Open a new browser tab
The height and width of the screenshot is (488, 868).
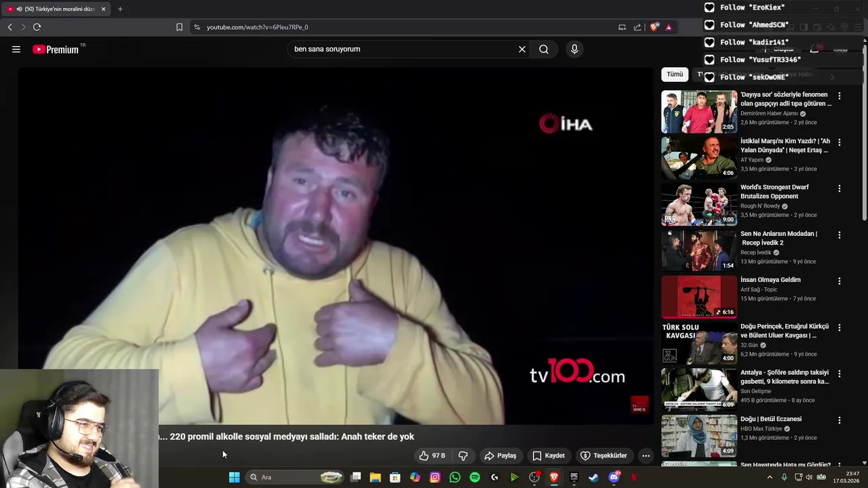[x=120, y=9]
